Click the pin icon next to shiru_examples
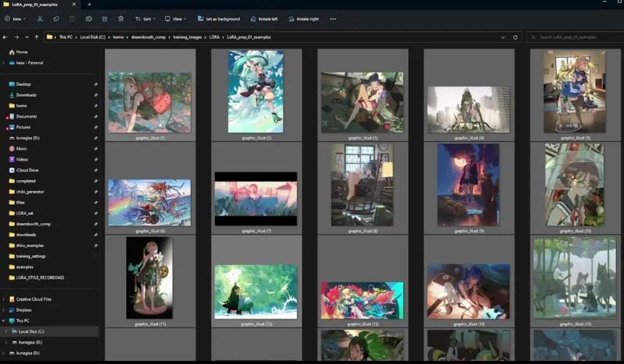 (x=96, y=245)
